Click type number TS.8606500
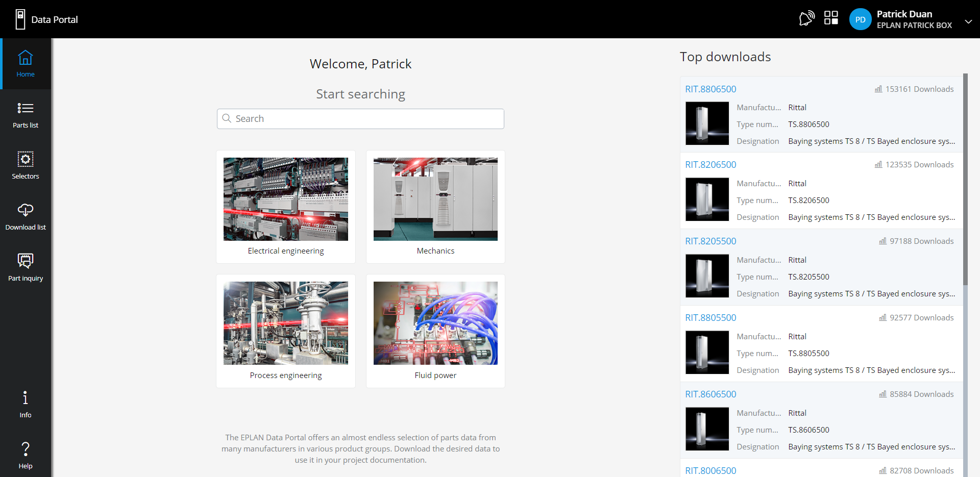This screenshot has height=477, width=980. (808, 430)
